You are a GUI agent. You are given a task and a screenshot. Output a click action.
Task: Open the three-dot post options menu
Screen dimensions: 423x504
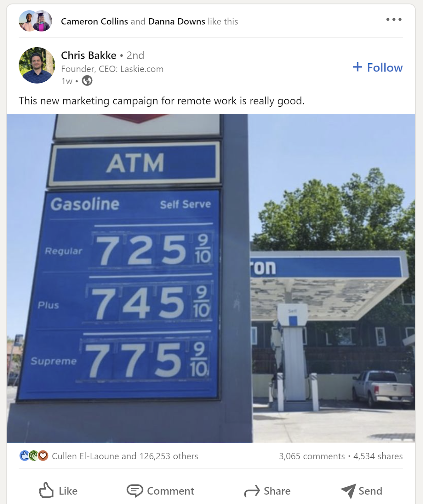click(x=394, y=20)
